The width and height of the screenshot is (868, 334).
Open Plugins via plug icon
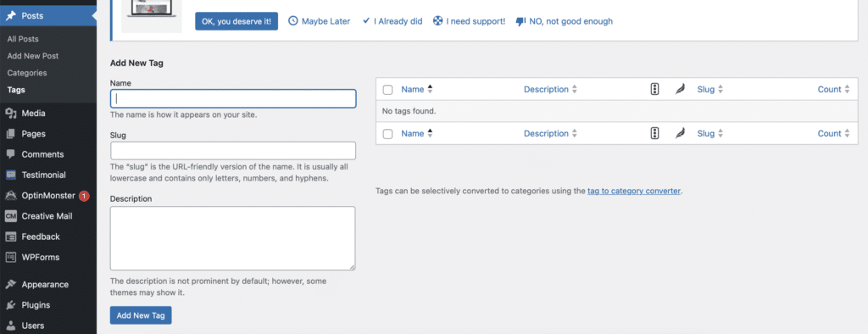coord(10,305)
